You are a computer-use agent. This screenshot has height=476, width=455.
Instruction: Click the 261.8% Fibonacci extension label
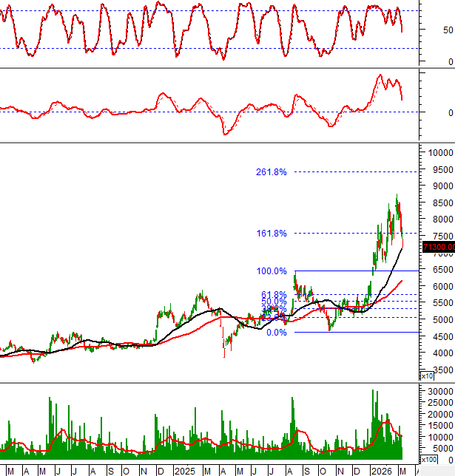(x=271, y=172)
